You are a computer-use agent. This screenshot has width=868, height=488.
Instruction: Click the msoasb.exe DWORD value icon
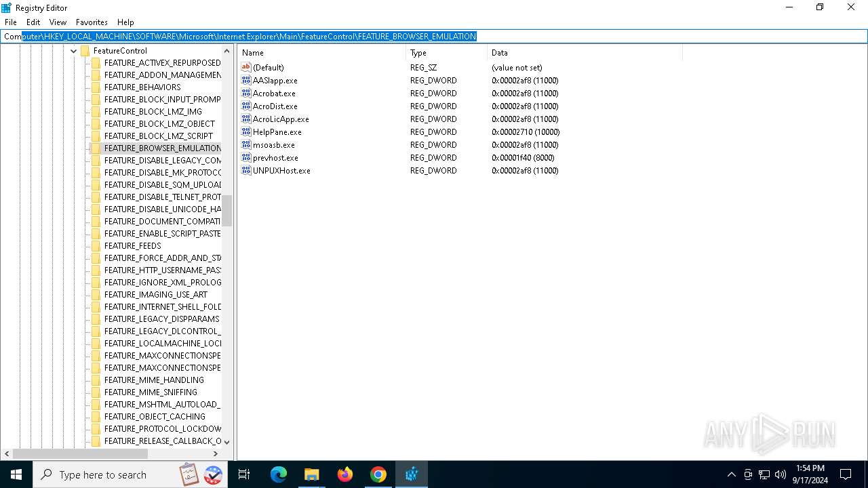pos(246,144)
